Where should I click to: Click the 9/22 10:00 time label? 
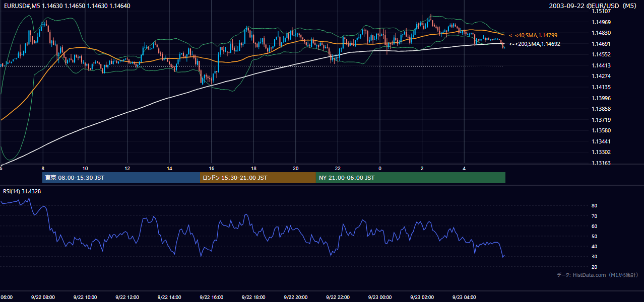85,297
